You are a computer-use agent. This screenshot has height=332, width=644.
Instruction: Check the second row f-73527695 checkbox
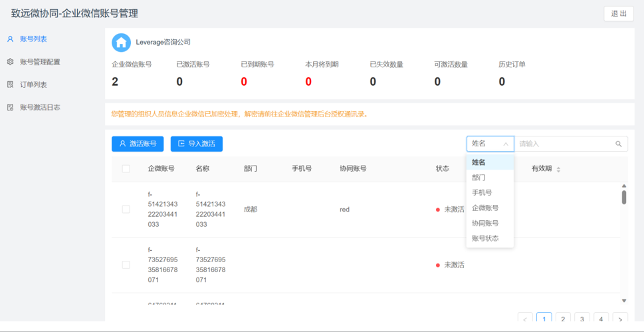[126, 265]
